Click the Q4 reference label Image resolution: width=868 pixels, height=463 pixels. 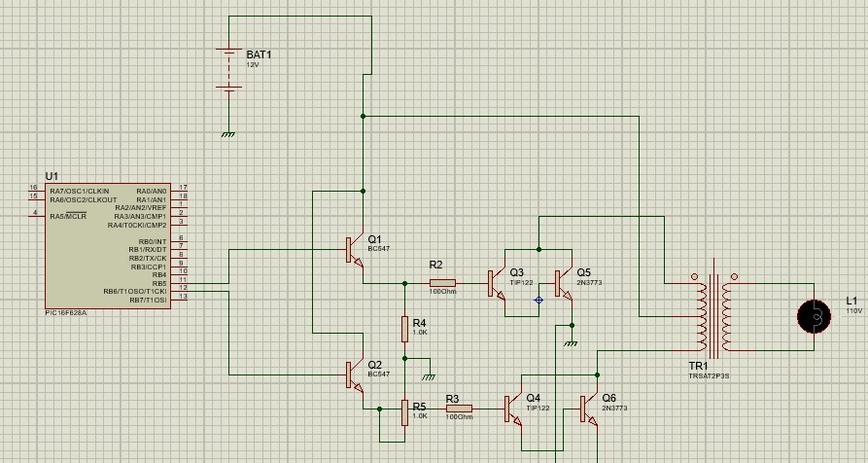[533, 398]
